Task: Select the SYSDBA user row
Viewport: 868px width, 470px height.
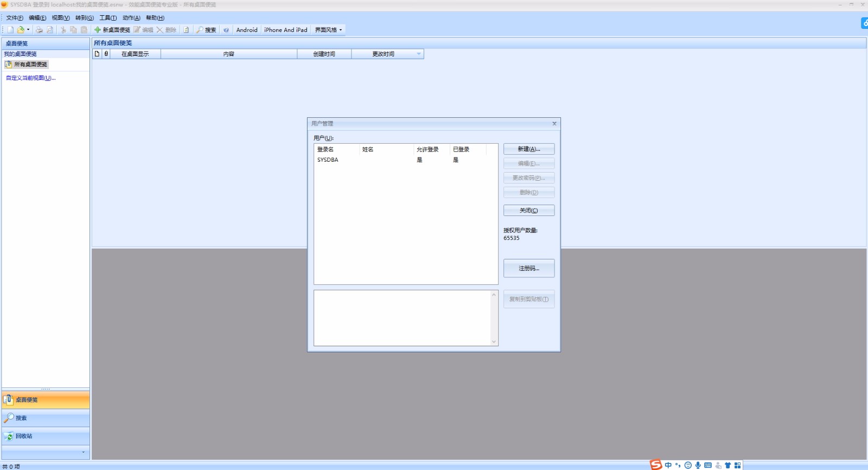Action: pyautogui.click(x=328, y=160)
